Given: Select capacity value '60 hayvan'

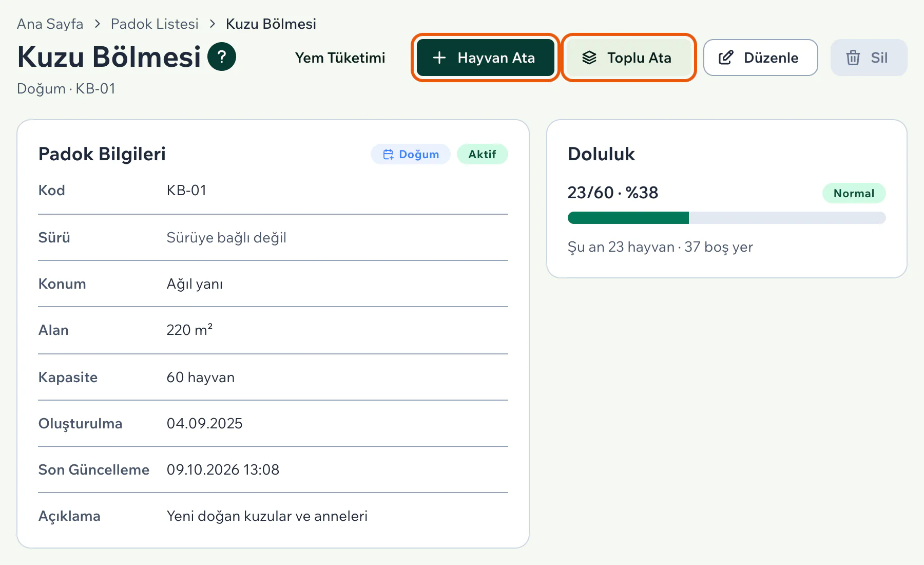Looking at the screenshot, I should (201, 377).
